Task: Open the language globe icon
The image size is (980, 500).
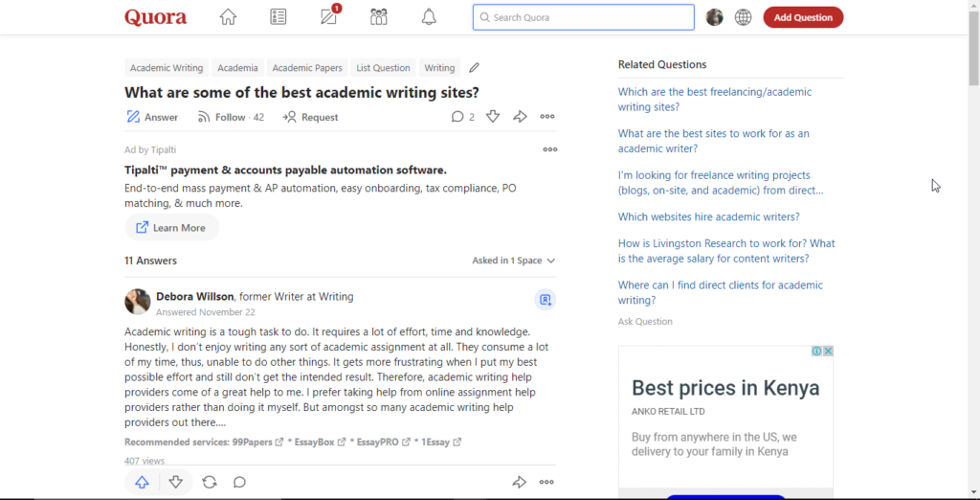Action: 743,17
